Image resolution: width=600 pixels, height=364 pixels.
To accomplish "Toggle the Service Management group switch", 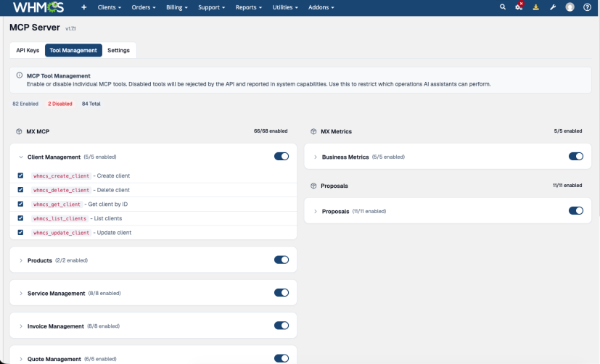I will tap(281, 293).
